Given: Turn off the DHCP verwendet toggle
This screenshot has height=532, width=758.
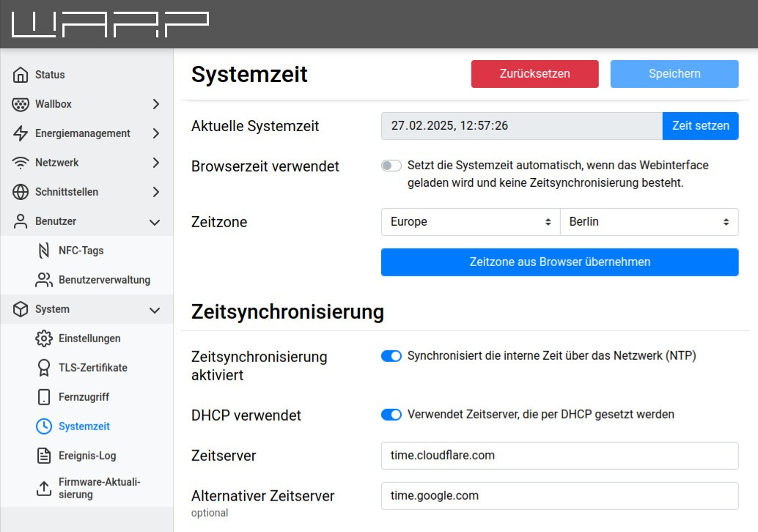Looking at the screenshot, I should (391, 415).
